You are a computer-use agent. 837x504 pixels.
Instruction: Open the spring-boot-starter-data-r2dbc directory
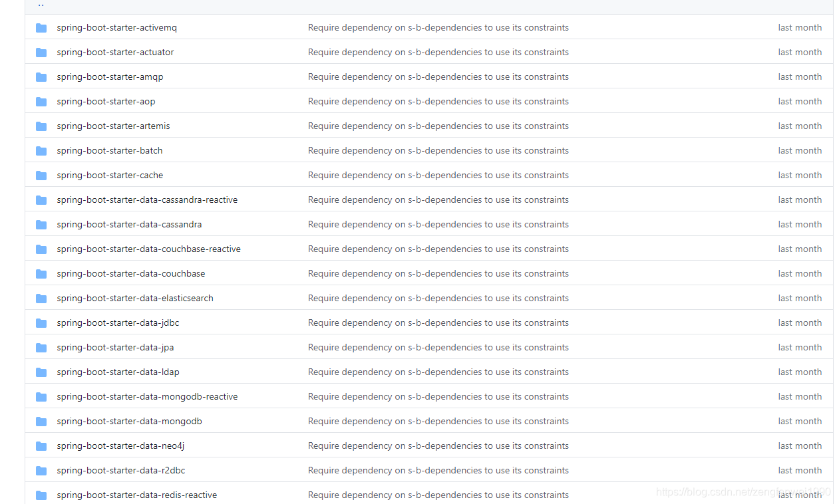[x=121, y=471]
